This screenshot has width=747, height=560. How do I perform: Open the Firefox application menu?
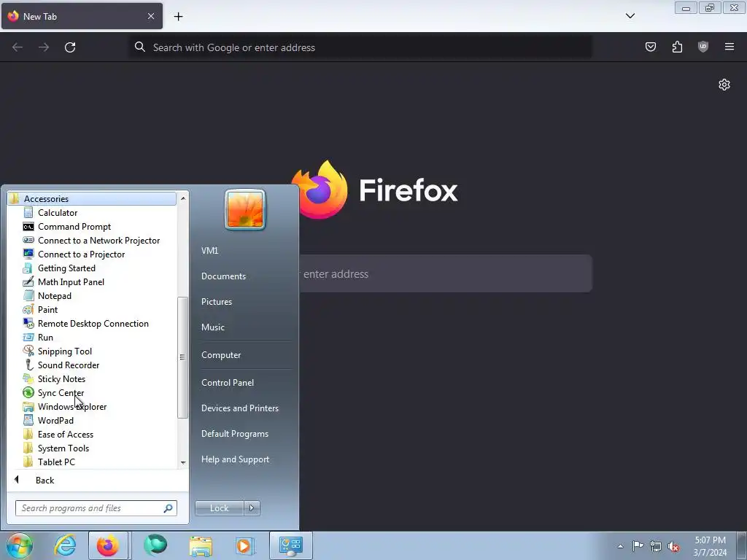(729, 47)
